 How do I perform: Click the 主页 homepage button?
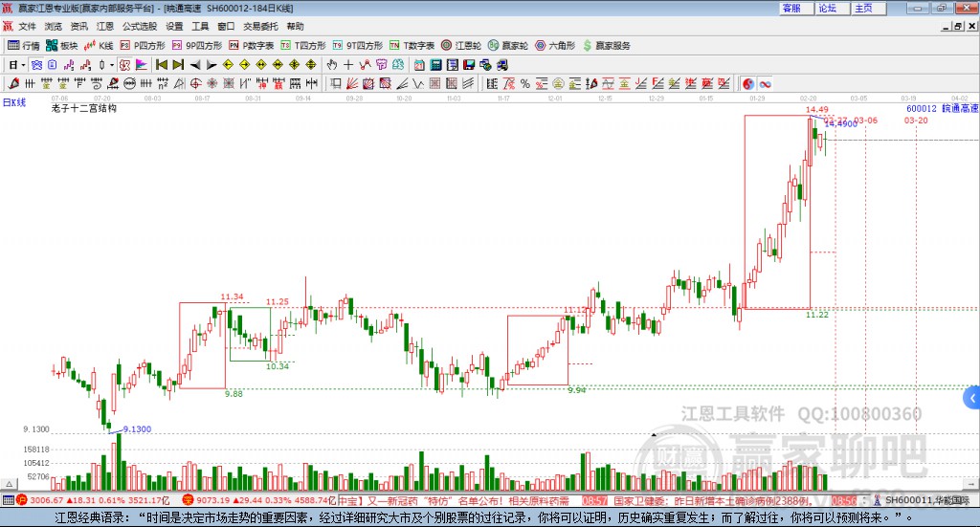point(869,8)
